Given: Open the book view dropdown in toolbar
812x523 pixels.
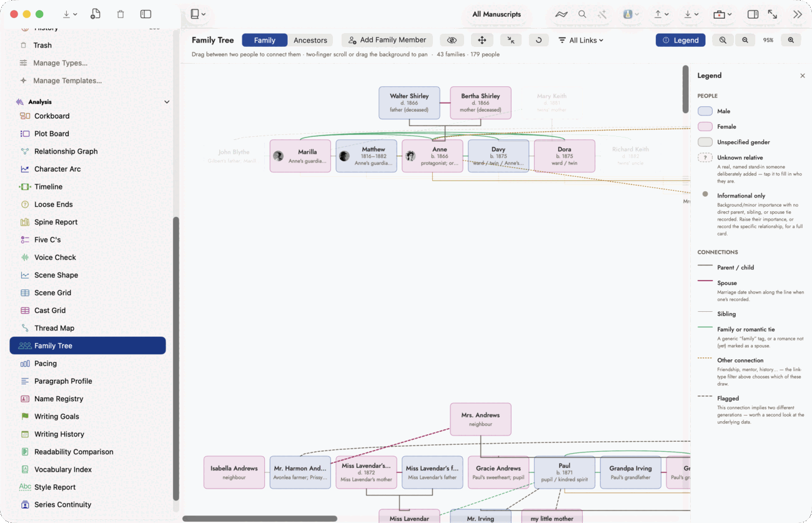Looking at the screenshot, I should coord(199,14).
